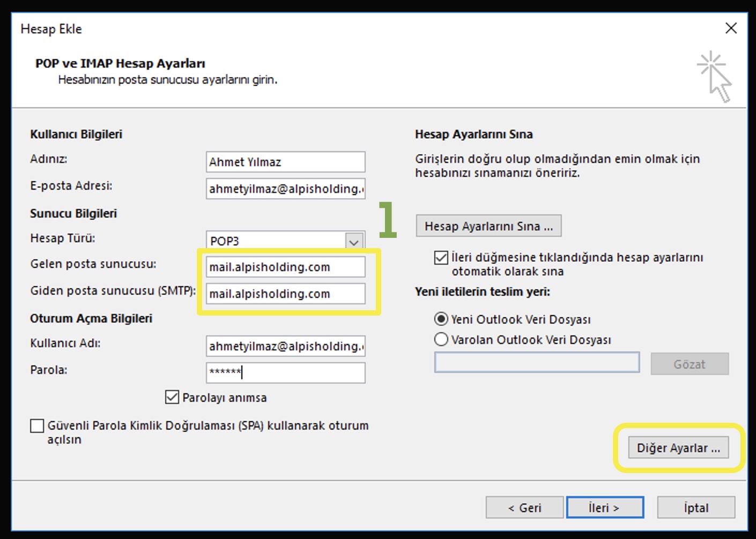Uncheck the Parolayı anımsa checkbox
756x539 pixels.
click(172, 397)
